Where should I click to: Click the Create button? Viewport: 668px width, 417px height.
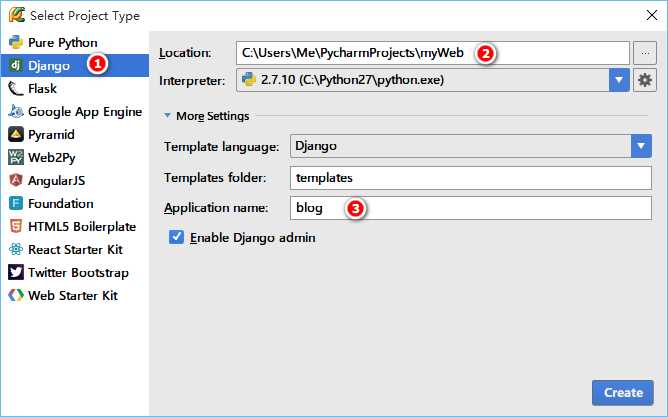[622, 393]
